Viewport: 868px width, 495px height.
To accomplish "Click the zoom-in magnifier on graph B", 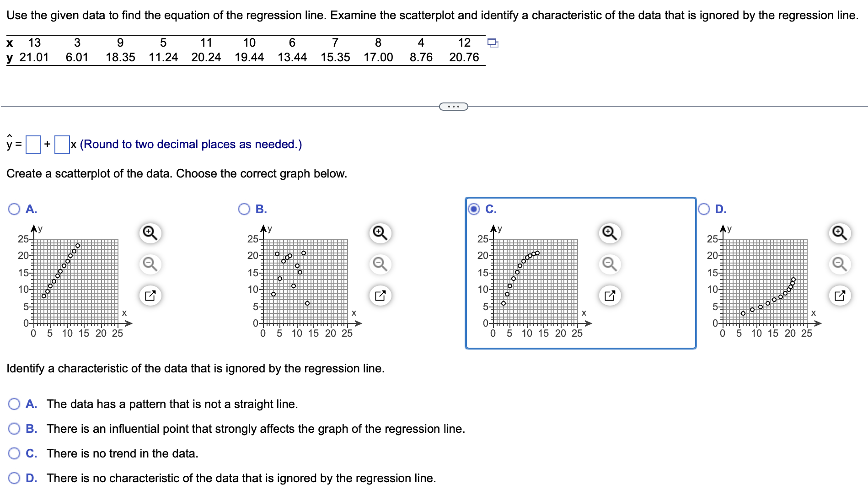I will [380, 233].
